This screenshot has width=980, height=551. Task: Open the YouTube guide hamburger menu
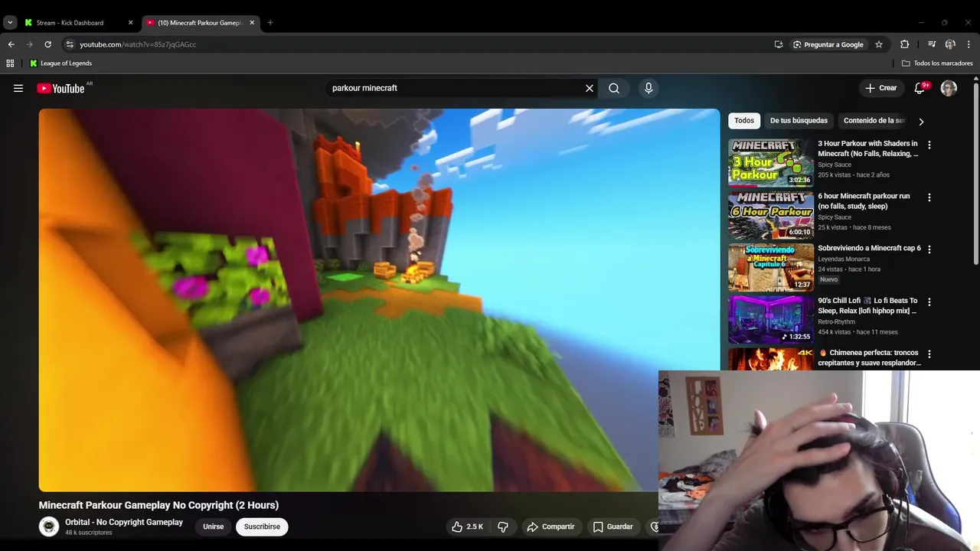click(x=18, y=88)
